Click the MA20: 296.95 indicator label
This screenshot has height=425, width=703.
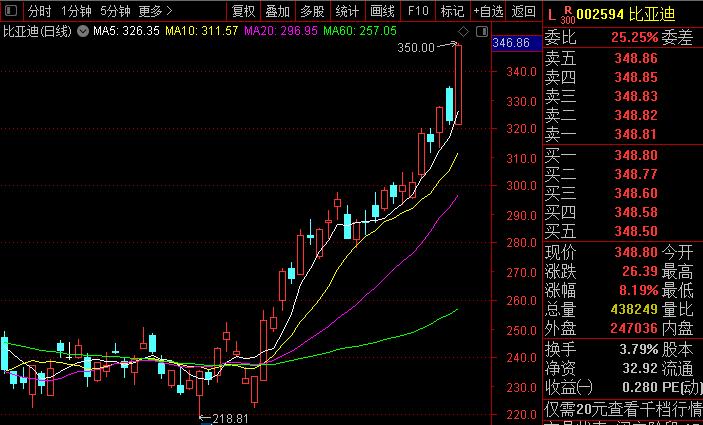tap(281, 31)
